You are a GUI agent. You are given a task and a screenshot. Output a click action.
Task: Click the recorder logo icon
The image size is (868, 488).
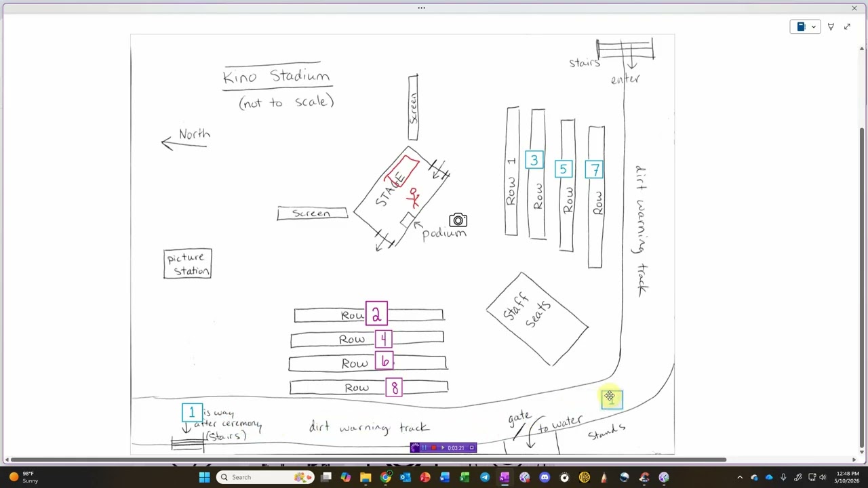pyautogui.click(x=415, y=447)
